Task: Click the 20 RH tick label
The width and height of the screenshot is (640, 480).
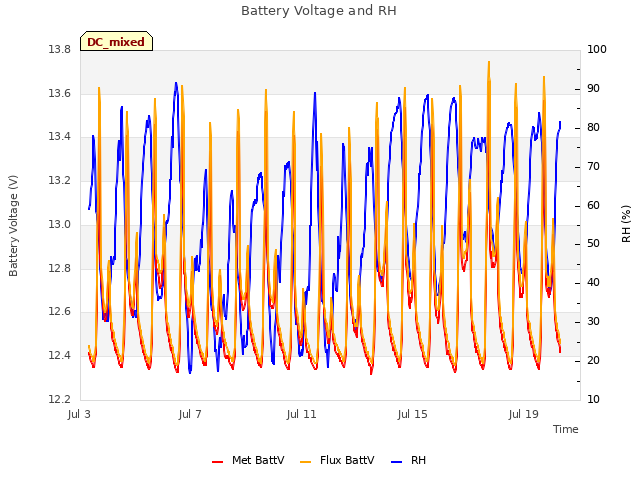Action: pyautogui.click(x=593, y=360)
